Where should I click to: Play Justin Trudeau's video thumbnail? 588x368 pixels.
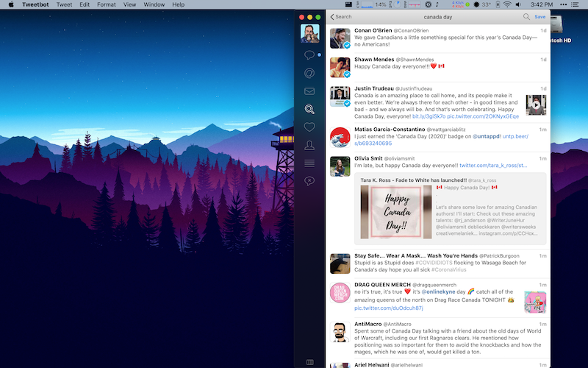pos(536,105)
